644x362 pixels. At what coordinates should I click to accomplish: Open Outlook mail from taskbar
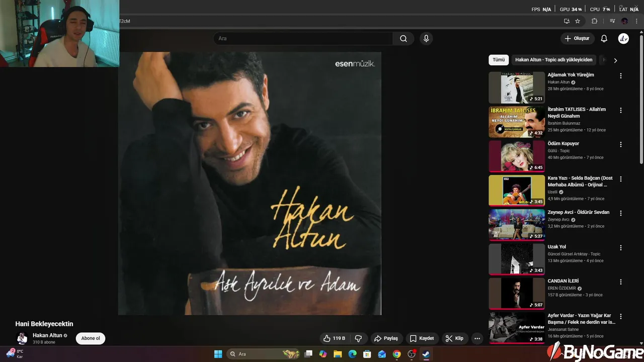(x=382, y=354)
